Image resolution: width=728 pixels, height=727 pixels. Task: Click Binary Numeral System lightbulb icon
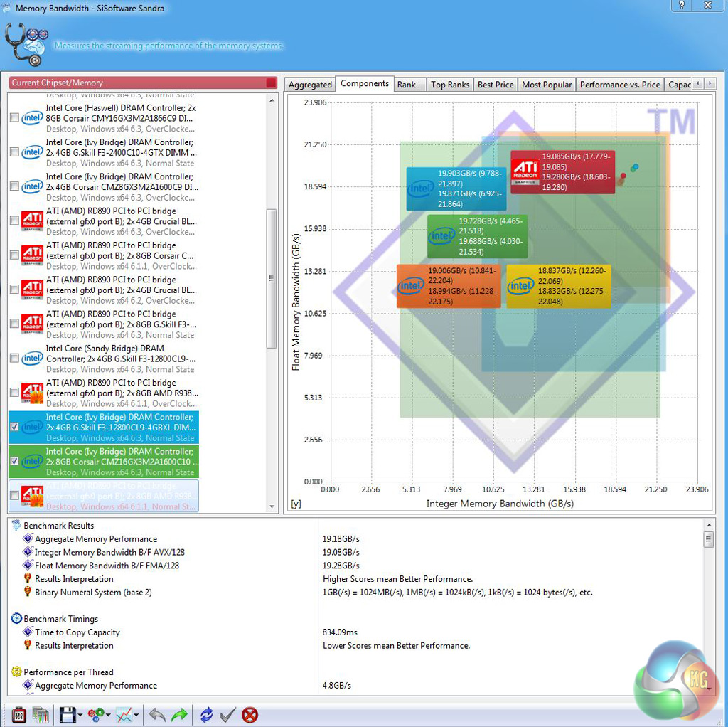(28, 593)
